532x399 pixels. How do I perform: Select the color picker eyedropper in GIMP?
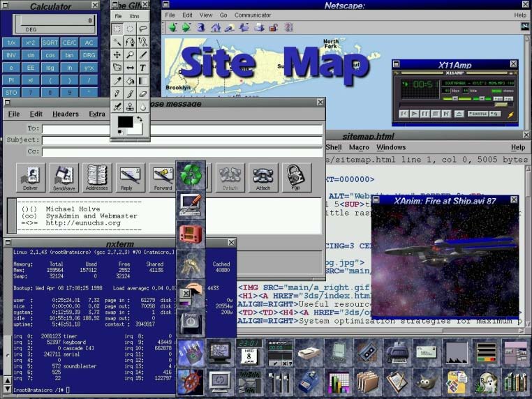tap(117, 81)
